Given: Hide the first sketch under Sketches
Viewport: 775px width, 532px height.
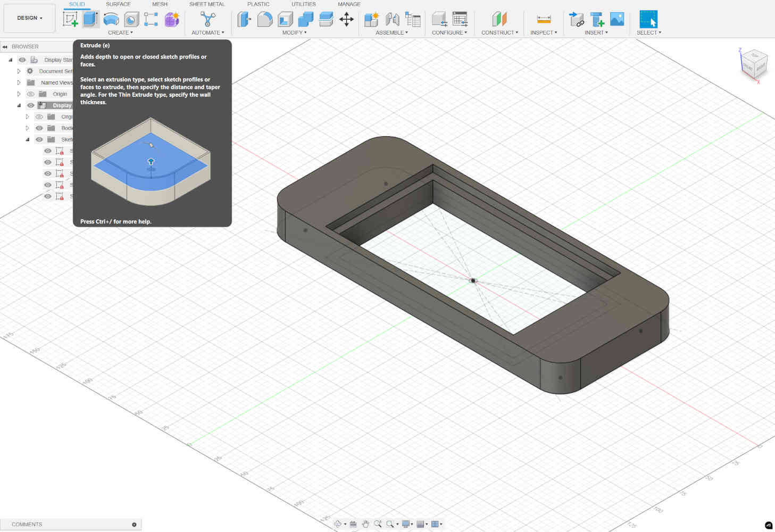Looking at the screenshot, I should 48,151.
